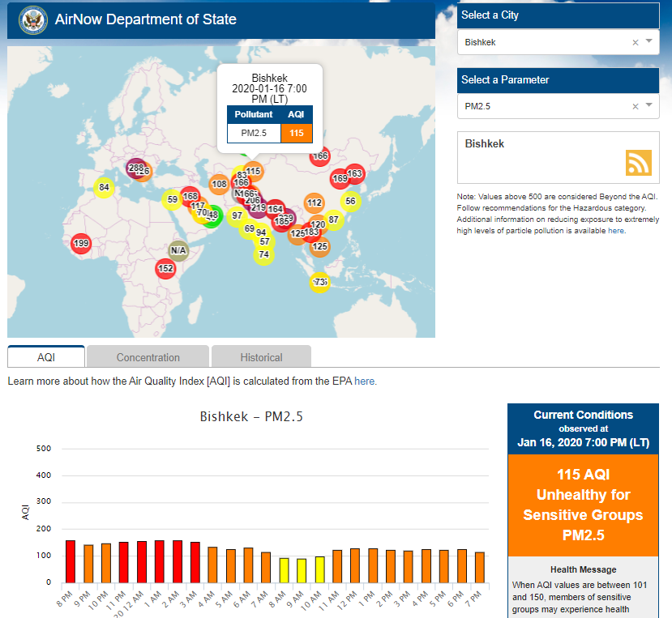Clear the Bishkek city selection
The width and height of the screenshot is (672, 618).
click(636, 42)
